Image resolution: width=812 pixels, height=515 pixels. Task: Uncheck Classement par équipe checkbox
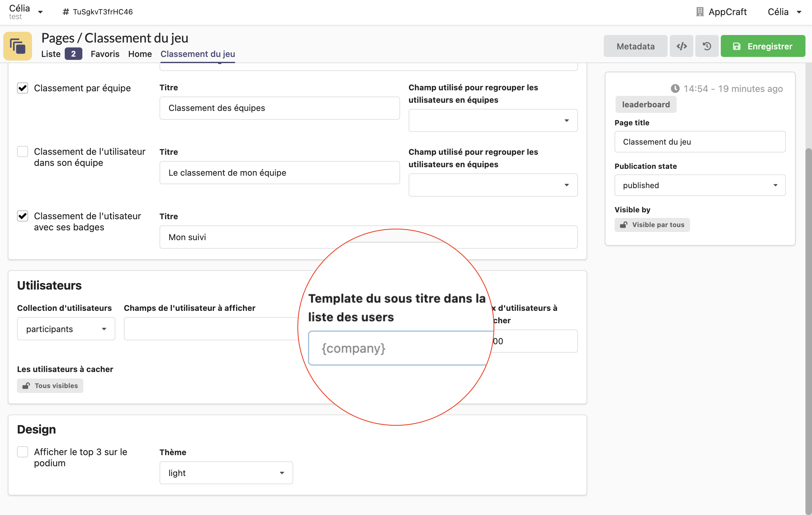(x=23, y=88)
